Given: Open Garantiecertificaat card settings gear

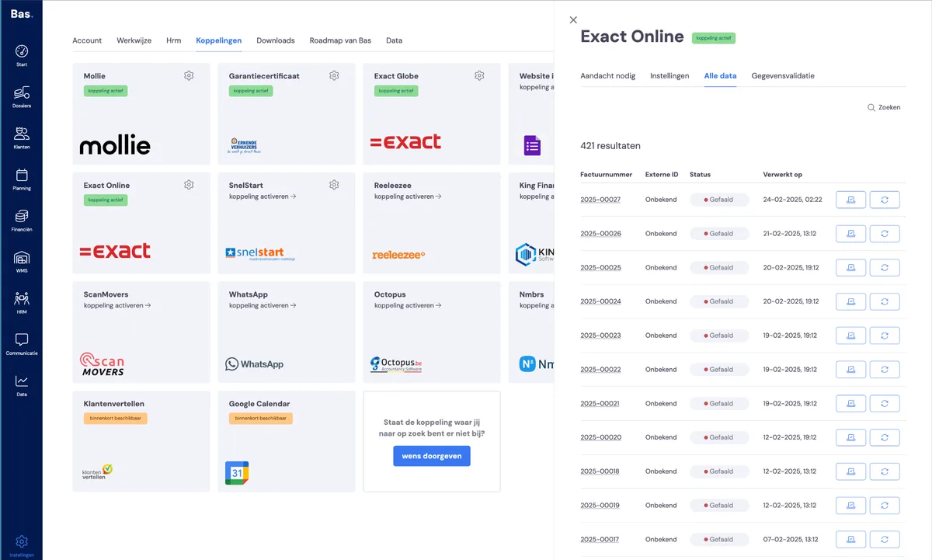Looking at the screenshot, I should click(x=334, y=75).
